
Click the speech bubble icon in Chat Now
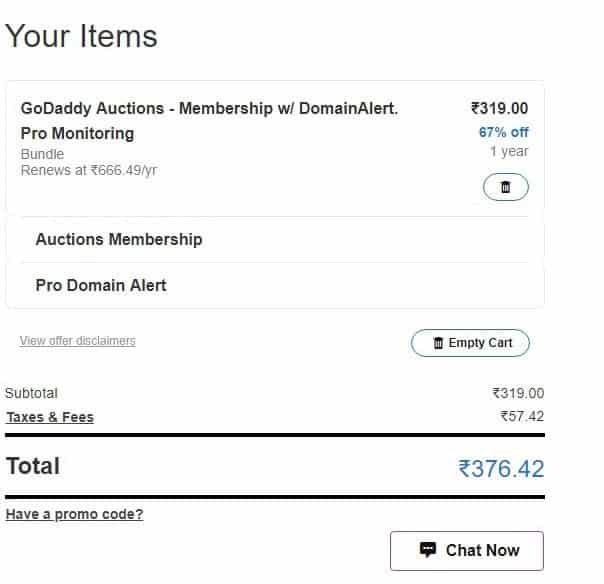428,550
